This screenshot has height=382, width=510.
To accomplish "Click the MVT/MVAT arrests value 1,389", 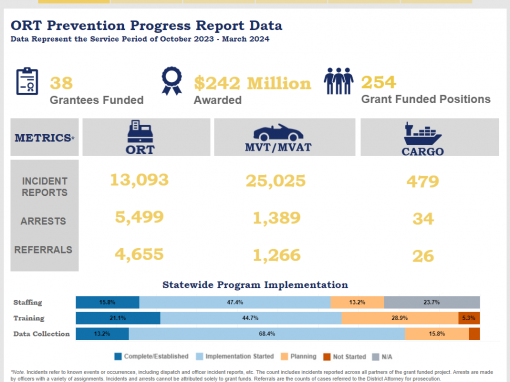I will point(277,218).
